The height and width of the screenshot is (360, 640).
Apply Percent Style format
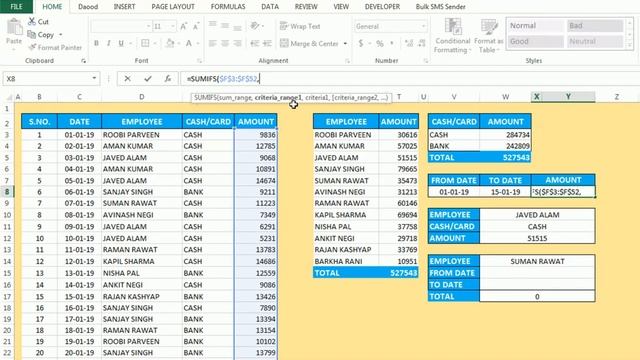(x=380, y=43)
